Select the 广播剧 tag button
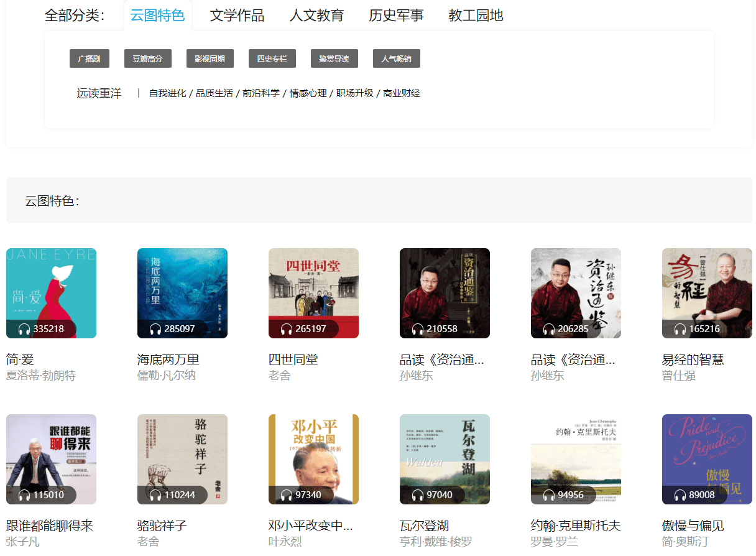The image size is (756, 556). 90,59
